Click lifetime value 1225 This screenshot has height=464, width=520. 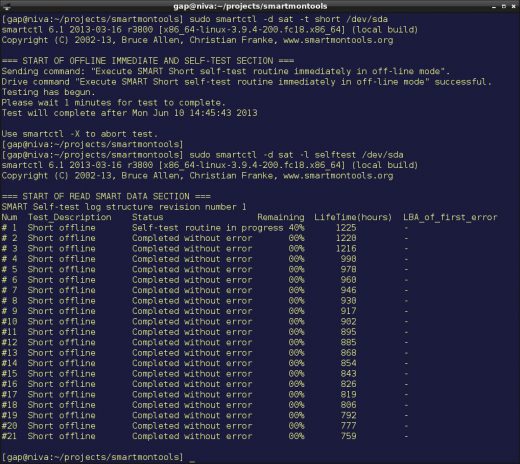click(346, 228)
